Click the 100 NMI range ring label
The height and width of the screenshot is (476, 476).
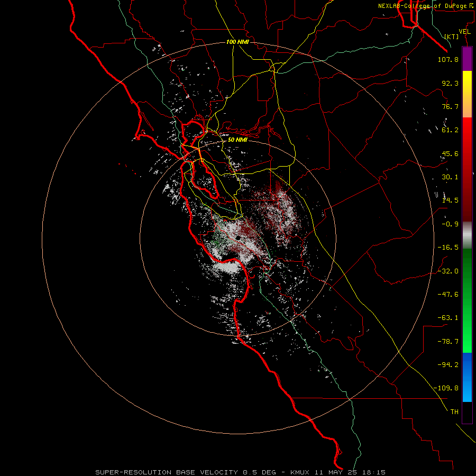[237, 42]
